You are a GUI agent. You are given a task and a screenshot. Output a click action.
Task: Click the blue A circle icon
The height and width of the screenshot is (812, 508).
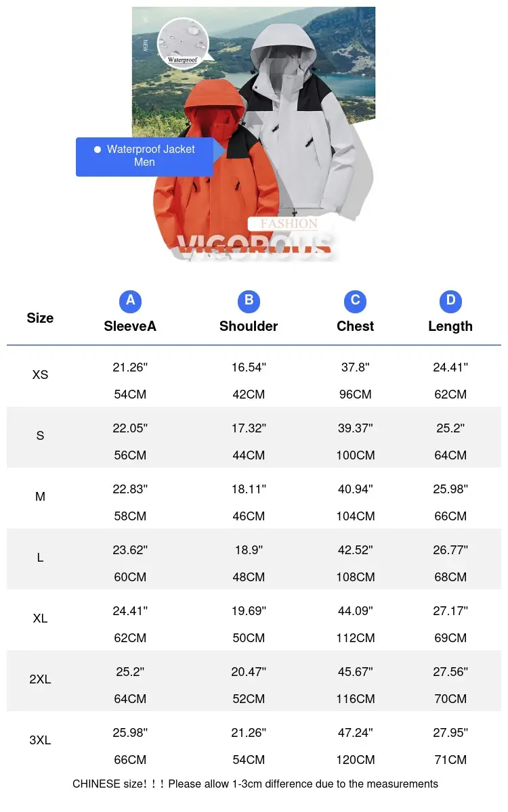tap(130, 301)
